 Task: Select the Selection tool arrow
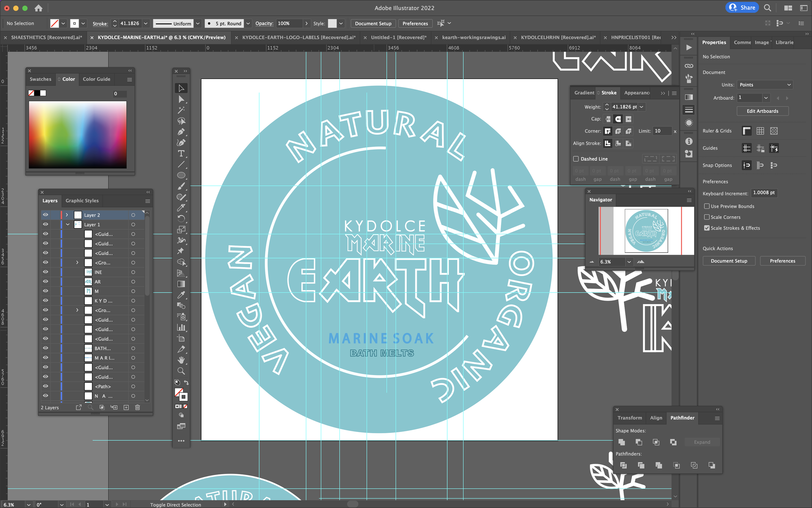pos(181,88)
